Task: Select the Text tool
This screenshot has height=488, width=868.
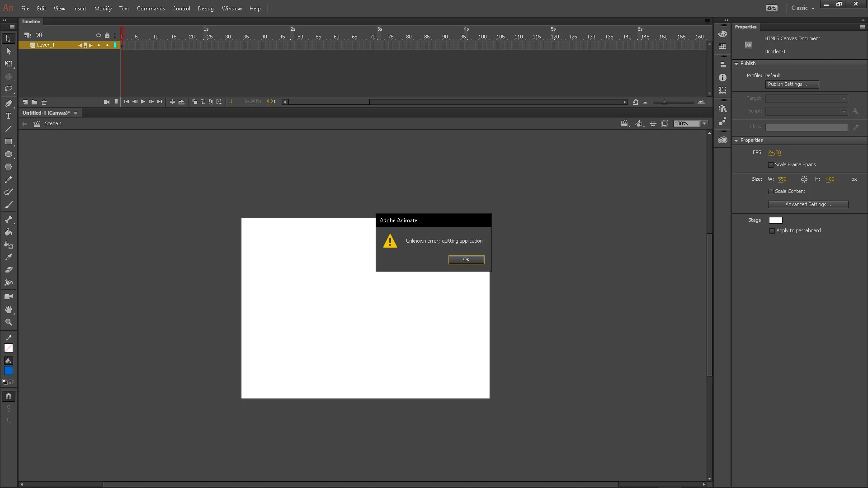Action: click(8, 116)
